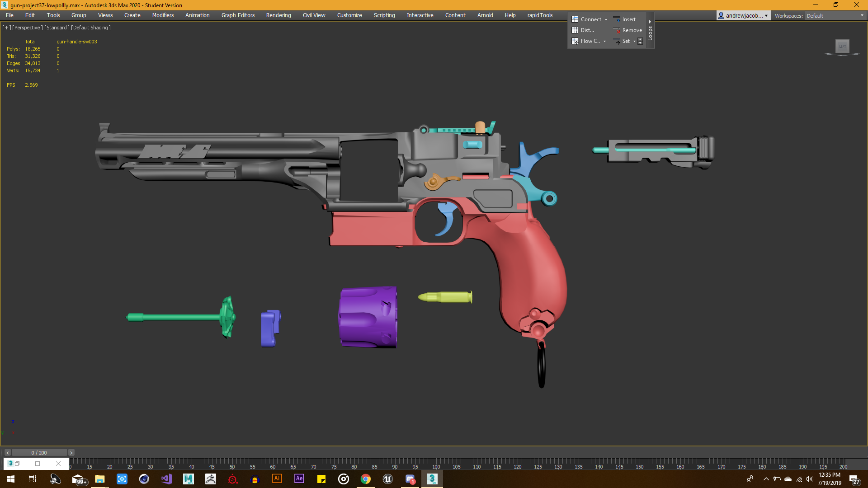Open Unreal Engine from the taskbar

pyautogui.click(x=388, y=479)
